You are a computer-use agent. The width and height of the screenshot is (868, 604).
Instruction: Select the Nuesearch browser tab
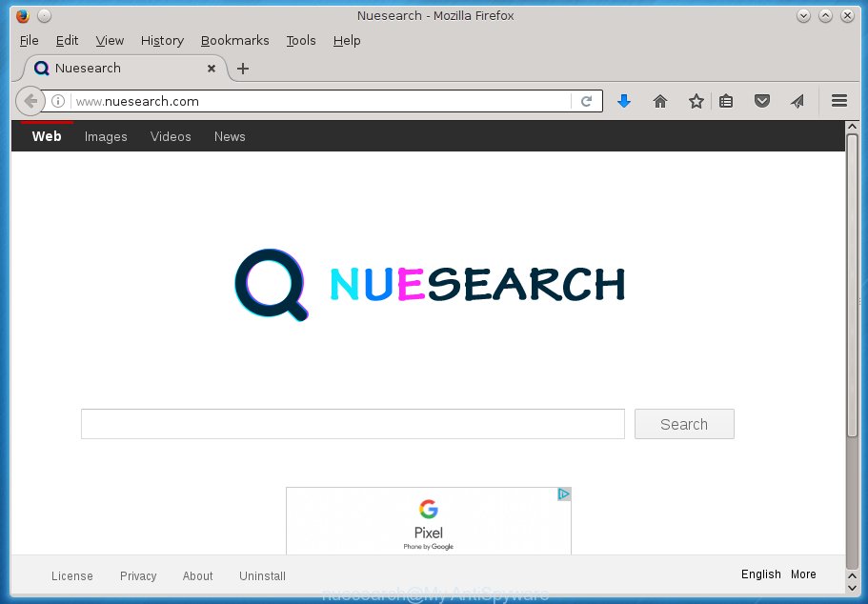(x=125, y=69)
